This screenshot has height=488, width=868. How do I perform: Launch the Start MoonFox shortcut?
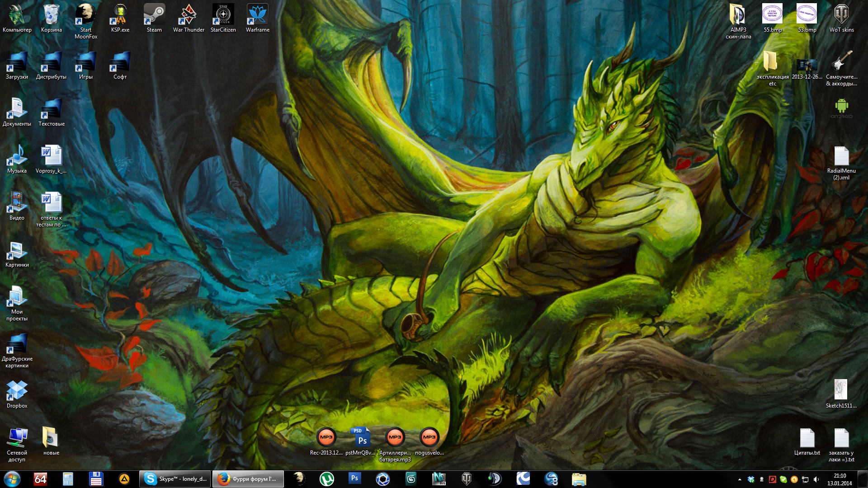[x=86, y=22]
